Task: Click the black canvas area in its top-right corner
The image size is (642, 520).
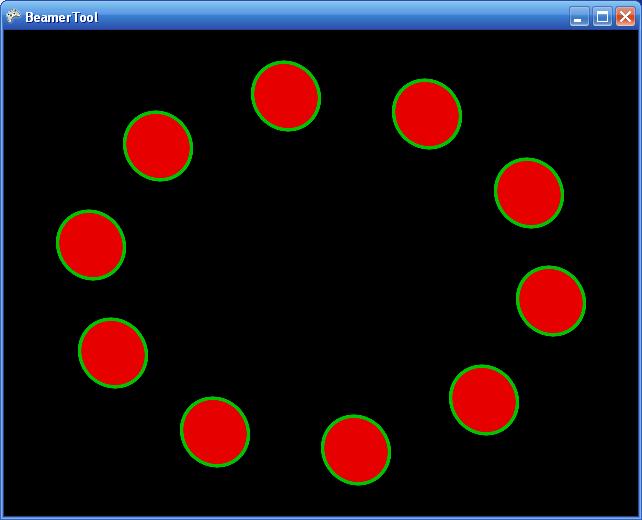Action: point(622,46)
